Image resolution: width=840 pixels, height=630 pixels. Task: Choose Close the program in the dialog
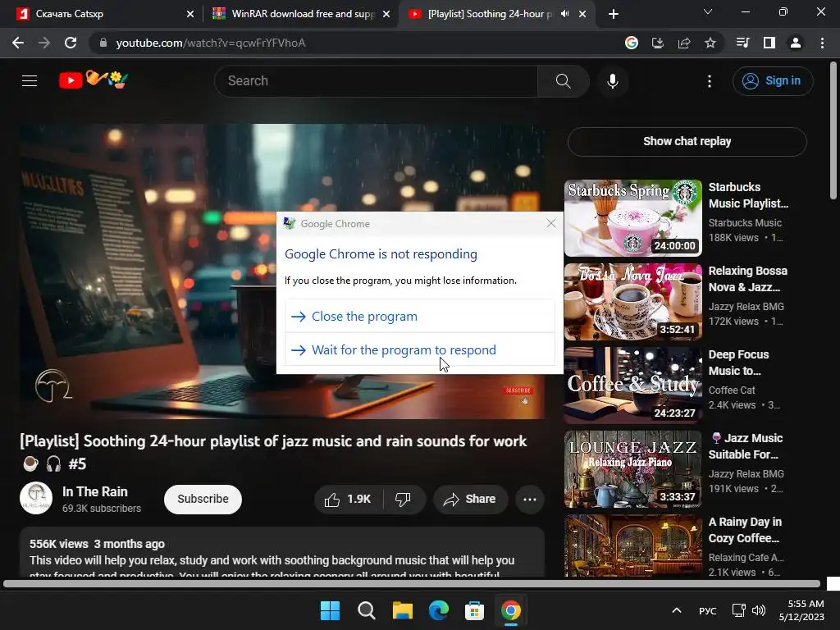(x=420, y=316)
